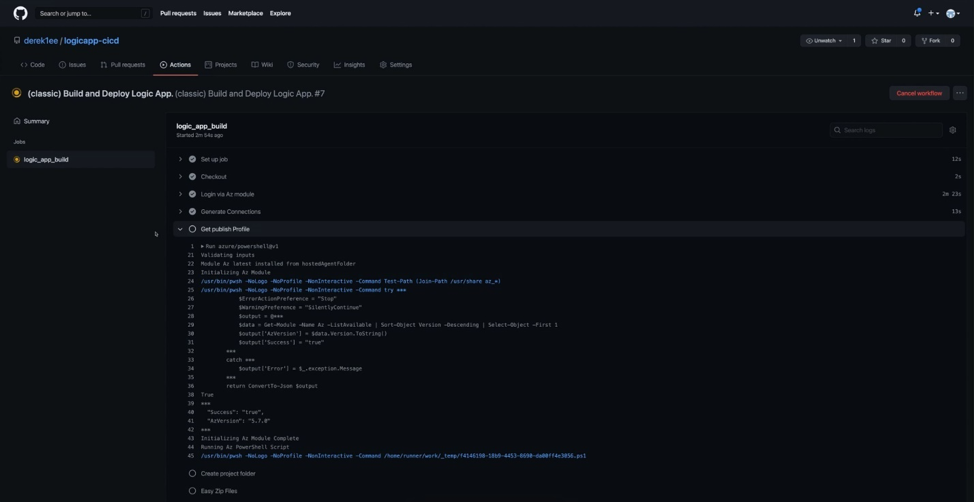Focus the Search or jump to field
The image size is (974, 502).
pos(93,13)
